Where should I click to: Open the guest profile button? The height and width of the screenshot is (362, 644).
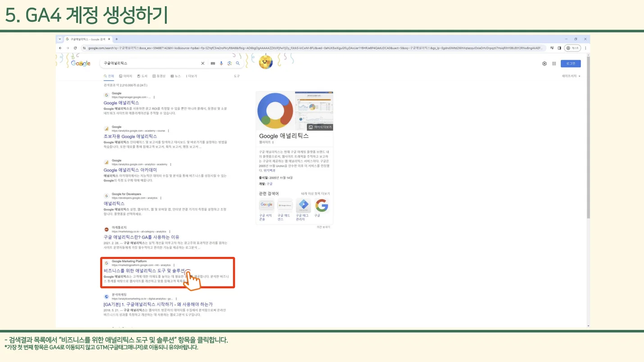pos(573,48)
